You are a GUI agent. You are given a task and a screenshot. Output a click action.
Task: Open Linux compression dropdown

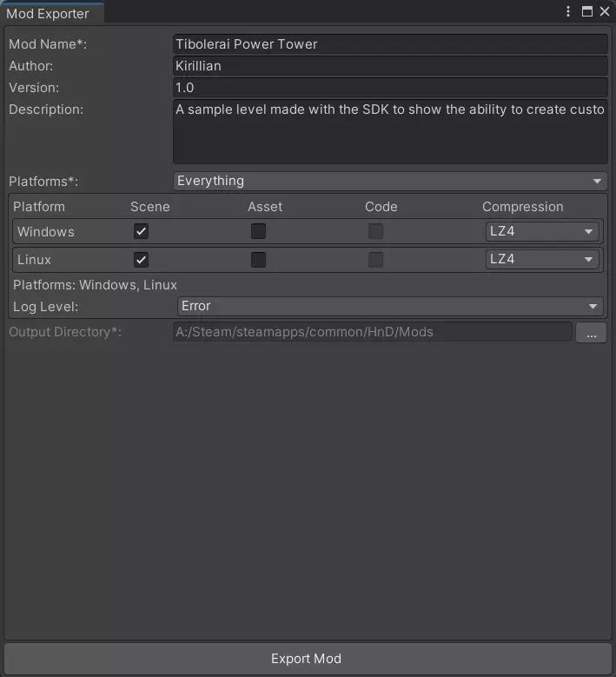pos(542,259)
